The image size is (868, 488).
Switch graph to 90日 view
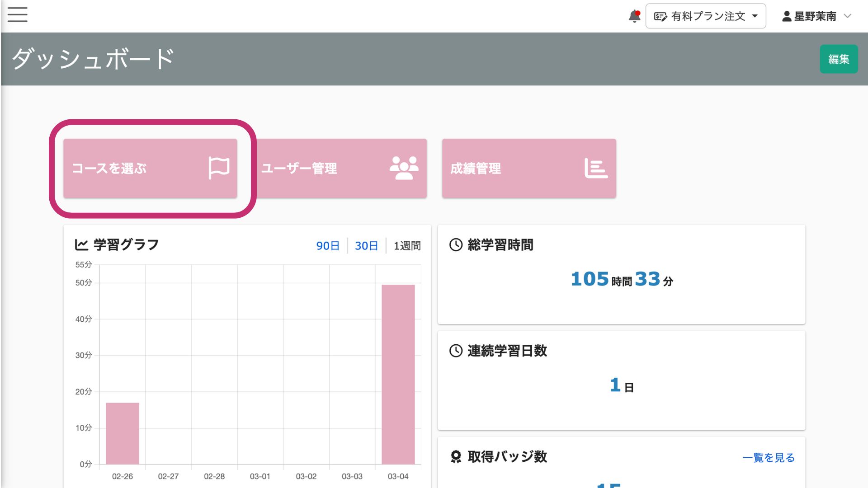328,246
